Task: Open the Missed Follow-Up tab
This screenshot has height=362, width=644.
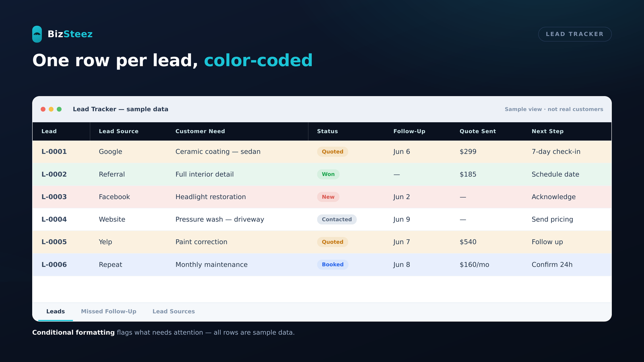Action: [109, 311]
